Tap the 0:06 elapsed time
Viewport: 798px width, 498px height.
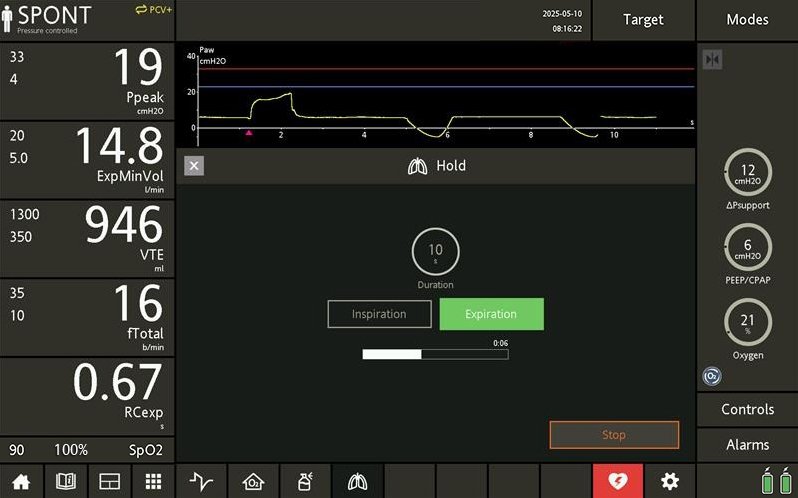tap(500, 343)
